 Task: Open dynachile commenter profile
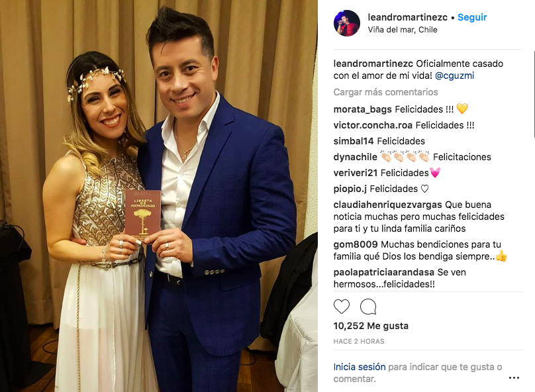(x=355, y=157)
